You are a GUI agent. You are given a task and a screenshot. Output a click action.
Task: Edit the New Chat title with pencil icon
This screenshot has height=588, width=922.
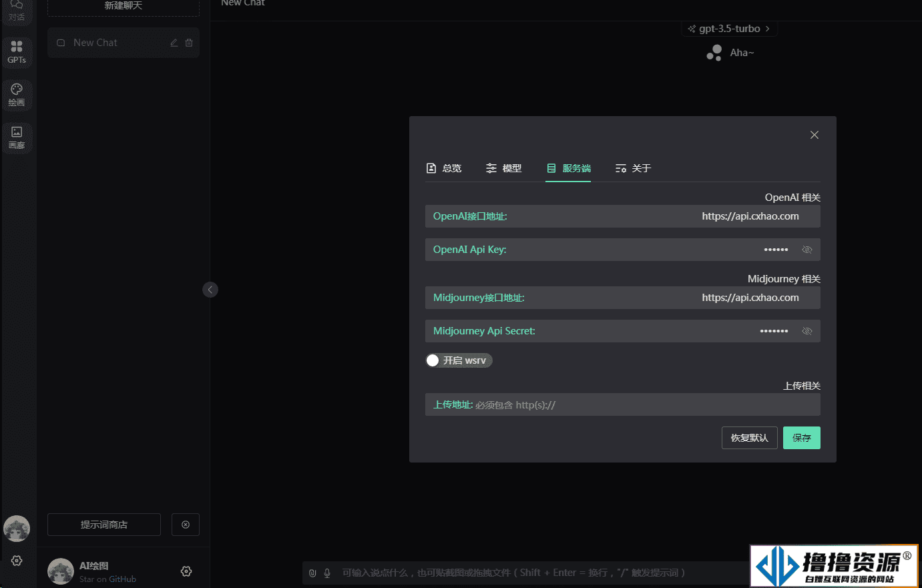click(x=174, y=43)
